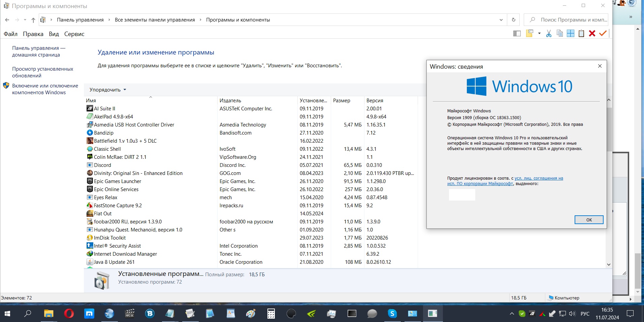The width and height of the screenshot is (644, 322).
Task: Click the РУС language indicator in the tray
Action: (585, 314)
